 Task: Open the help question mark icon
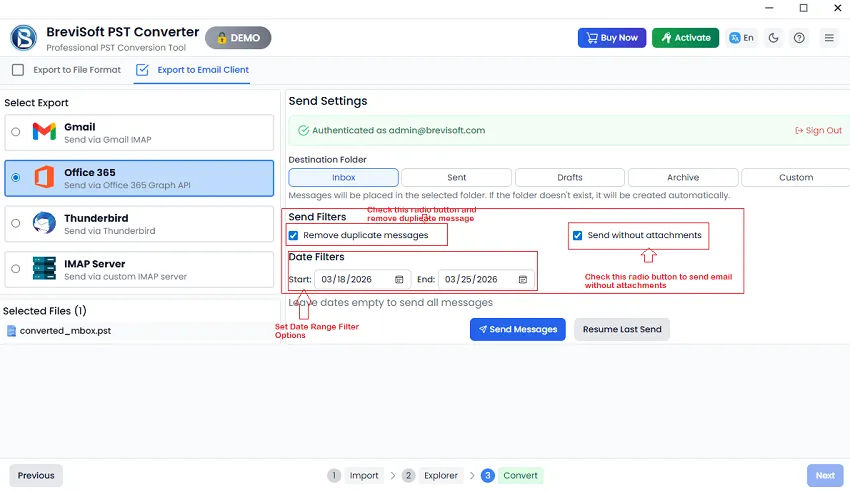[799, 38]
